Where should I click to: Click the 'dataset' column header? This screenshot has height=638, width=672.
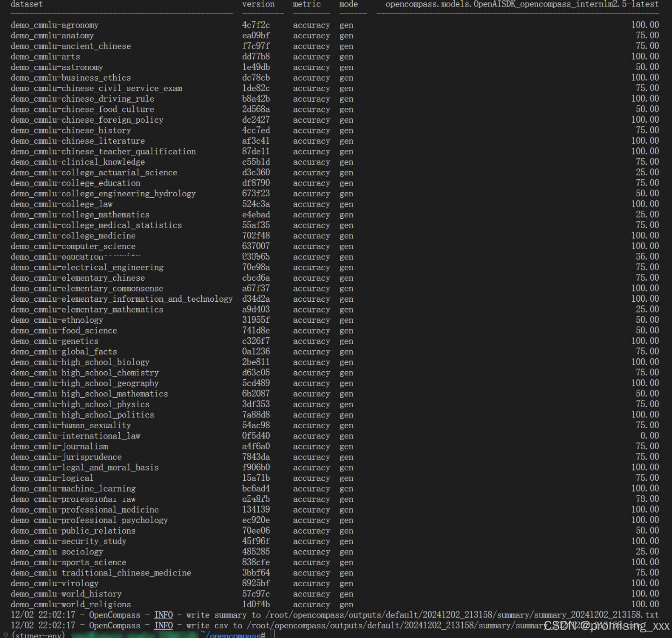click(x=27, y=4)
